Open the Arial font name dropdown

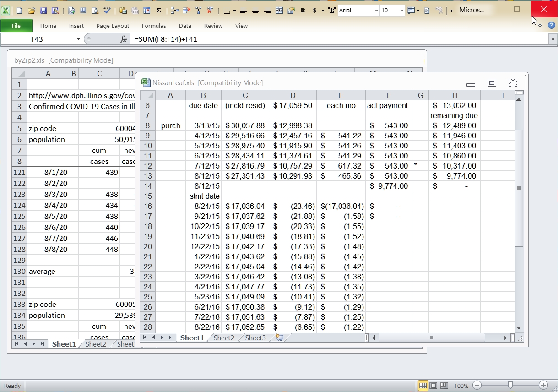[x=376, y=10]
